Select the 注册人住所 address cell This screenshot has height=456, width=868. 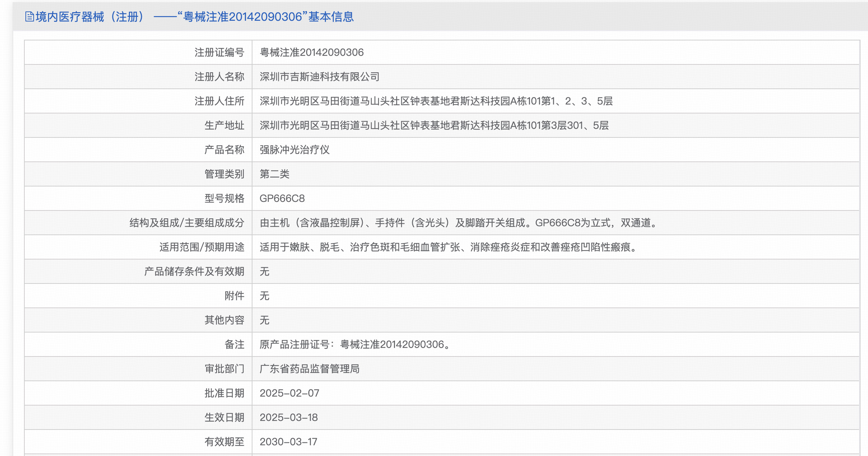pos(437,101)
